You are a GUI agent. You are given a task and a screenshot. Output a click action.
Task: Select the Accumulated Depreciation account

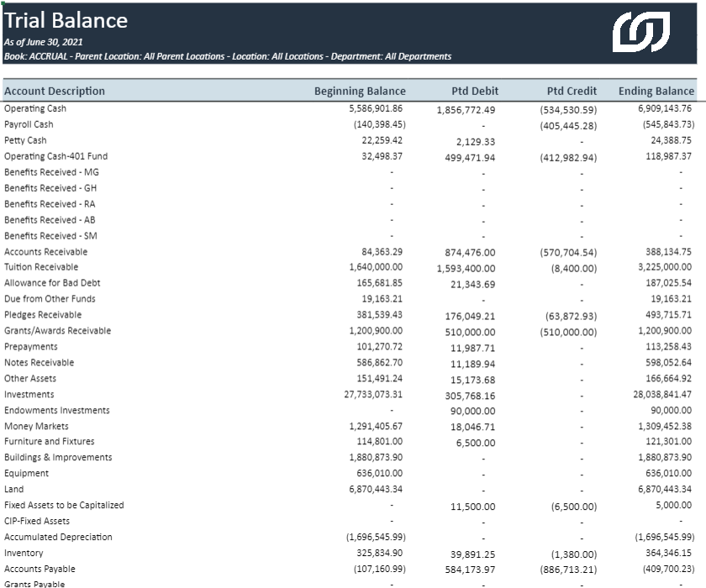coord(58,537)
